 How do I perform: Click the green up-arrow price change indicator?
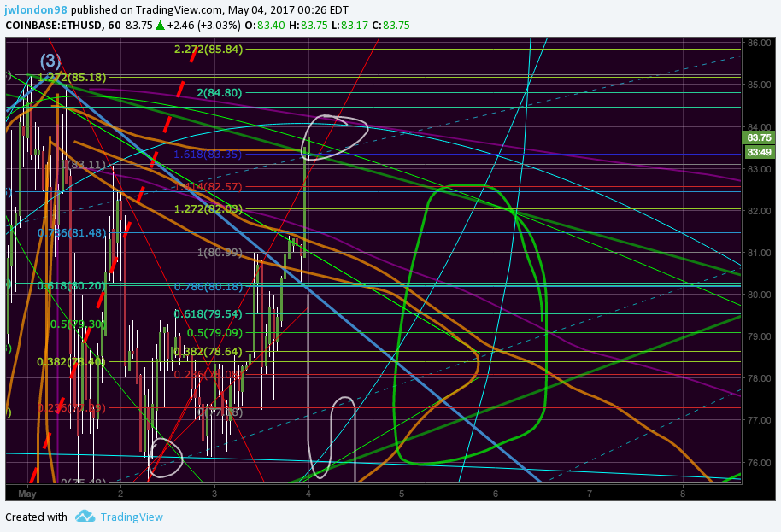click(160, 26)
